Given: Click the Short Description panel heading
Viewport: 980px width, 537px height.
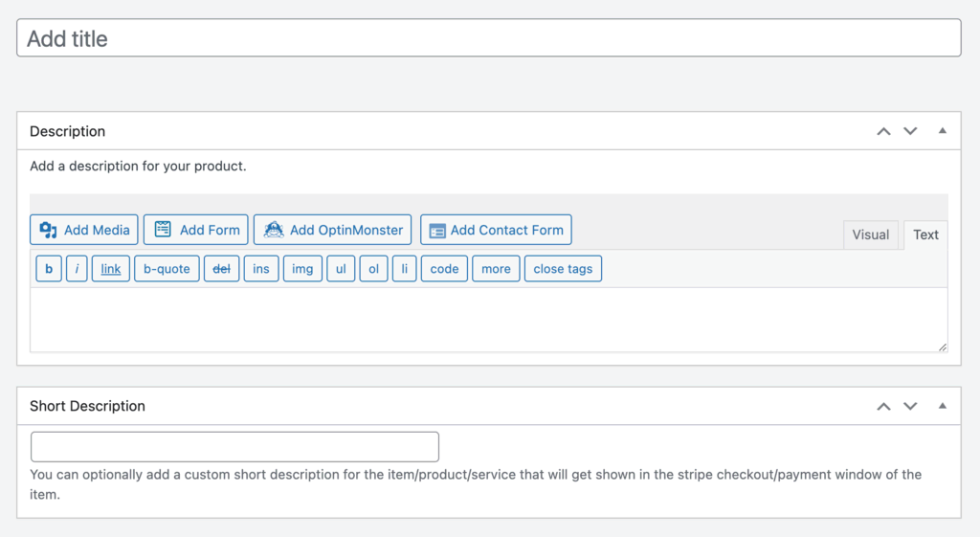Looking at the screenshot, I should [x=87, y=407].
